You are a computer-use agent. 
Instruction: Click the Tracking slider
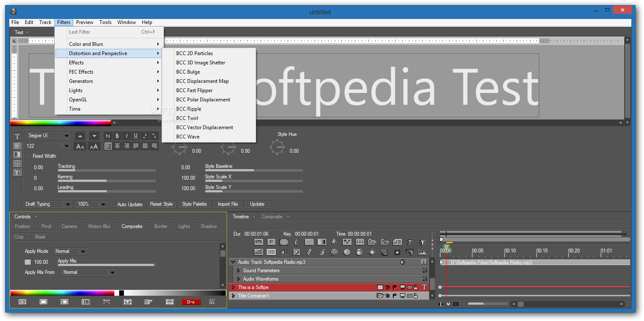(x=106, y=170)
